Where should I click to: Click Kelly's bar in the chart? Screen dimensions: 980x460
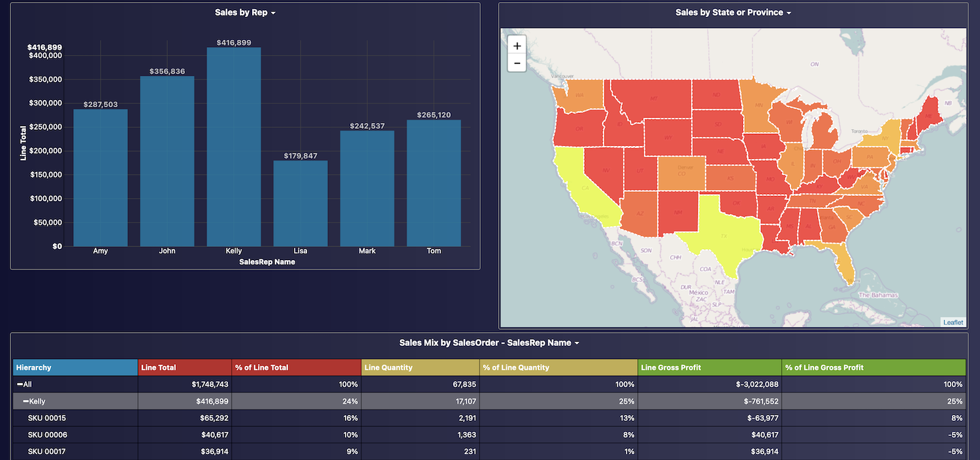234,147
